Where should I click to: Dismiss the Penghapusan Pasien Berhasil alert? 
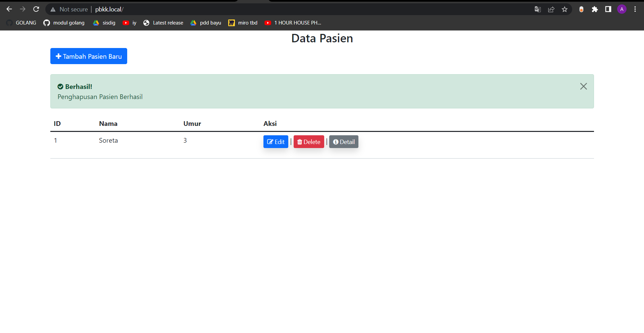[584, 86]
